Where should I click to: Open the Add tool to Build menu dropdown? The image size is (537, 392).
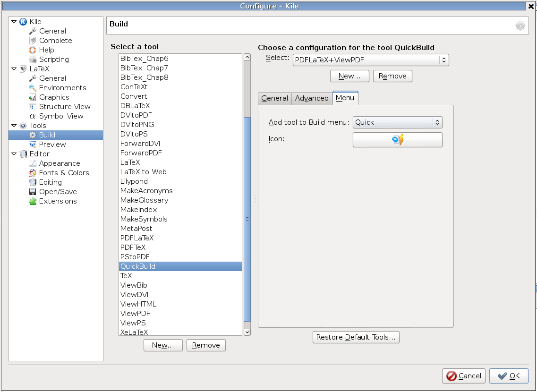pyautogui.click(x=397, y=122)
